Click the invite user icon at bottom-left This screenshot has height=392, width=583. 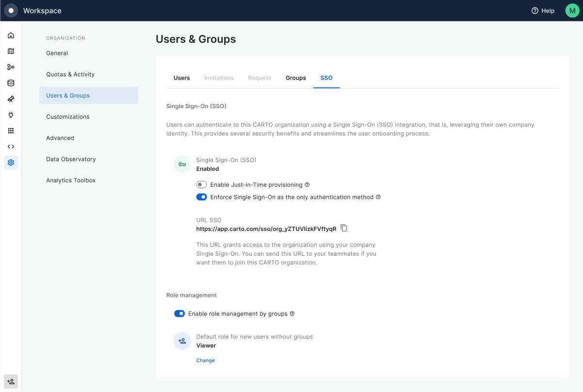click(x=11, y=381)
